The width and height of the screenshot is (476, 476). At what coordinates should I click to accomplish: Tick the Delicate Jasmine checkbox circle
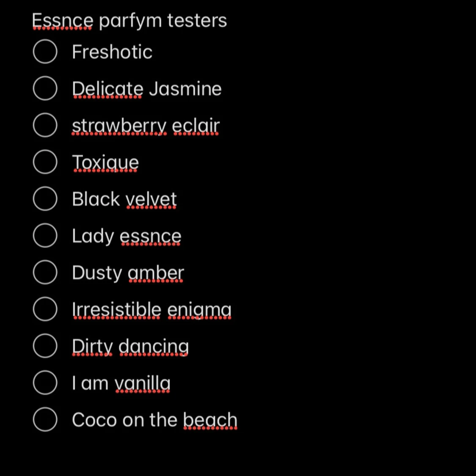point(45,88)
